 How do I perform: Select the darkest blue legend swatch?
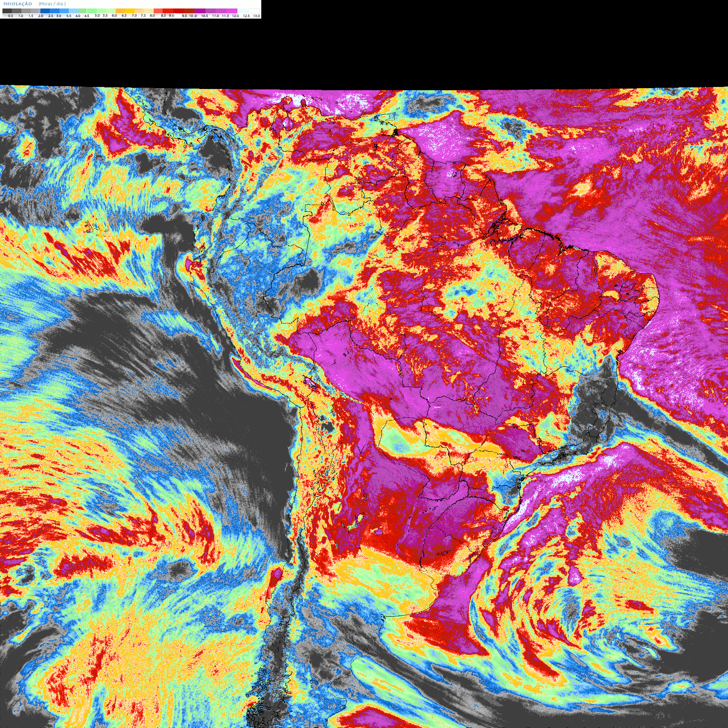pos(45,11)
